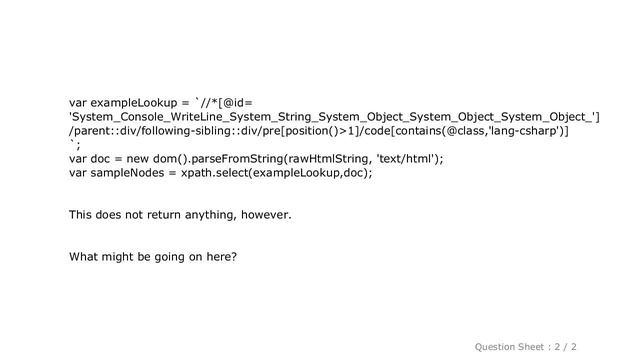Click the System_Console_WriteLine id string
Screen dimensions: 640x360
(334, 117)
